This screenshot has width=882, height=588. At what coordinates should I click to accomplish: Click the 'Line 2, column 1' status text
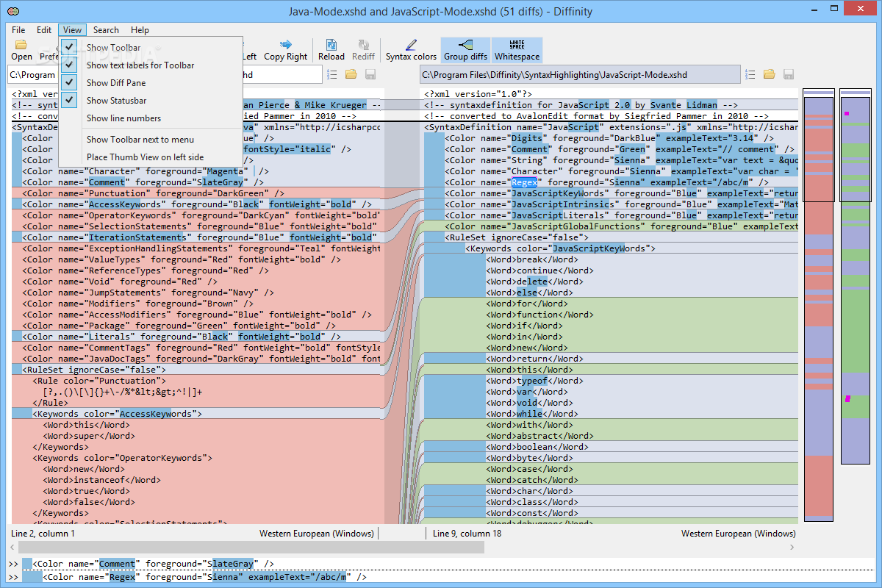pos(43,533)
